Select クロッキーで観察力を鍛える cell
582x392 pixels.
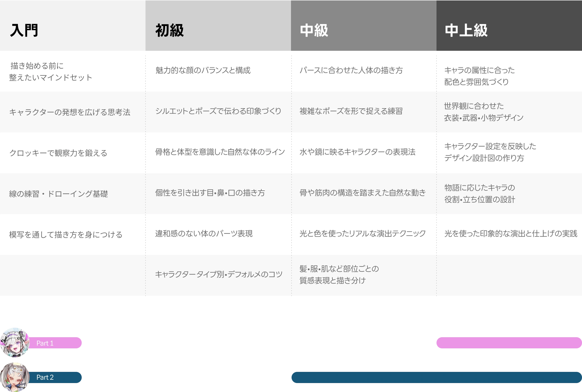(x=73, y=153)
